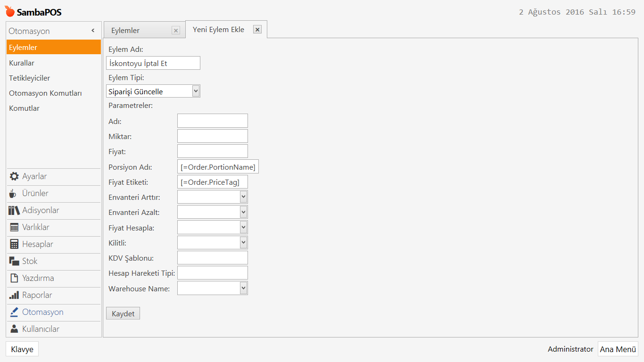Click the Administrator user label

[x=570, y=349]
